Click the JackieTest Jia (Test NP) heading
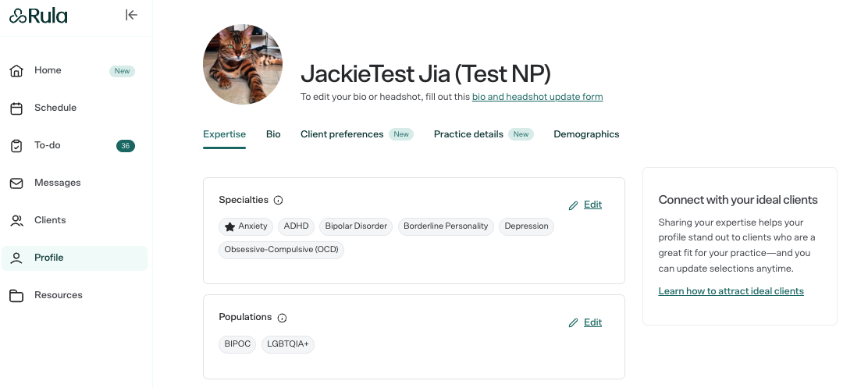 425,74
